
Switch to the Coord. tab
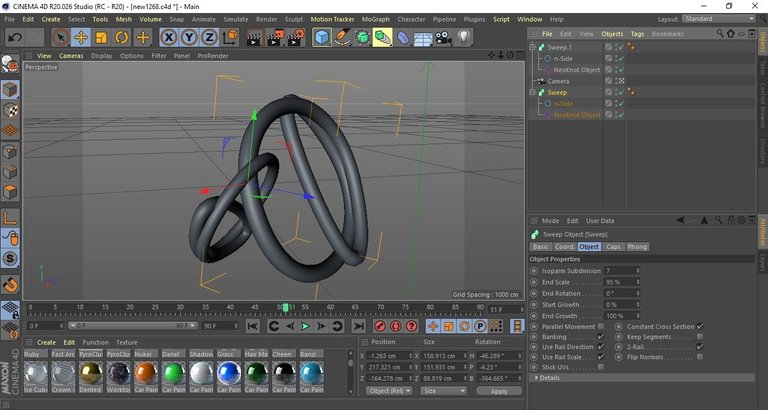pyautogui.click(x=564, y=247)
